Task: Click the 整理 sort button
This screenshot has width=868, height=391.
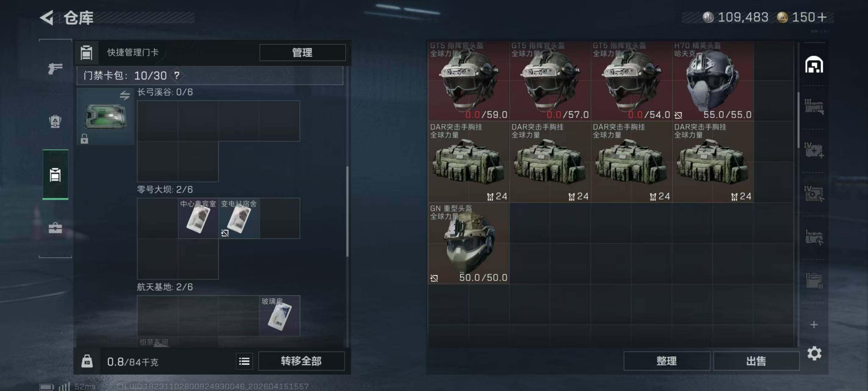Action: [x=667, y=361]
